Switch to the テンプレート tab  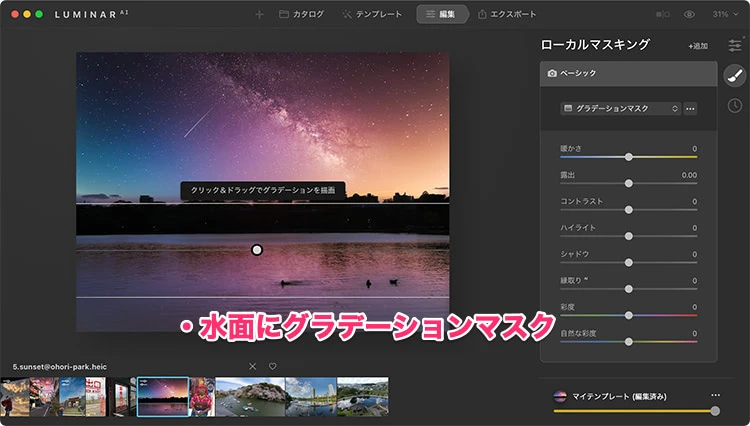click(372, 15)
